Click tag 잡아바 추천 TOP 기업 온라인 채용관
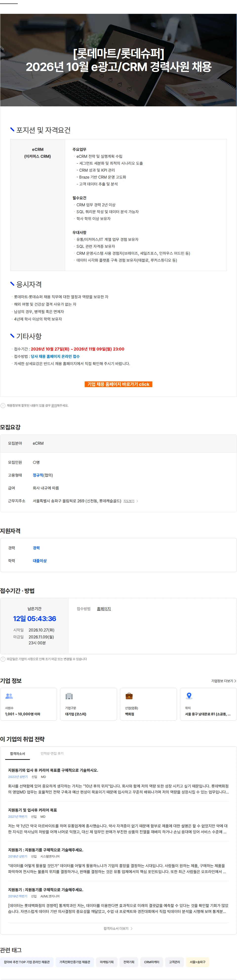237x980 pixels. [x=27, y=962]
